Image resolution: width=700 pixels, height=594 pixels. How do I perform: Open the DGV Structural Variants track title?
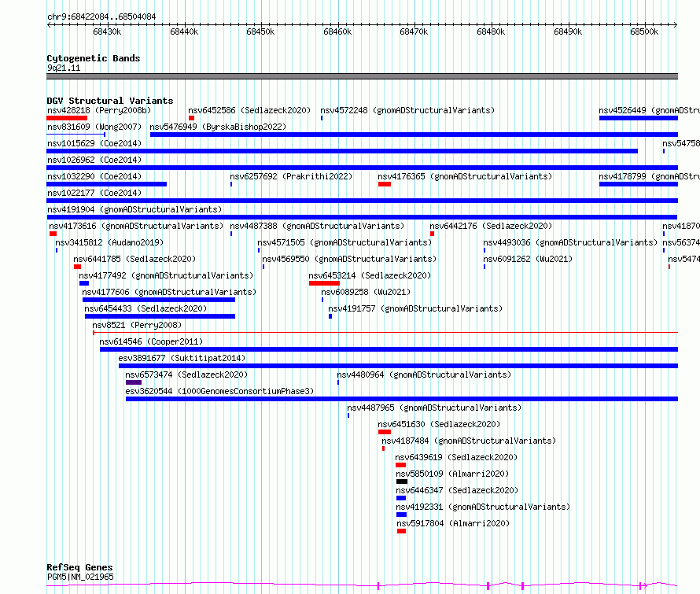click(110, 101)
